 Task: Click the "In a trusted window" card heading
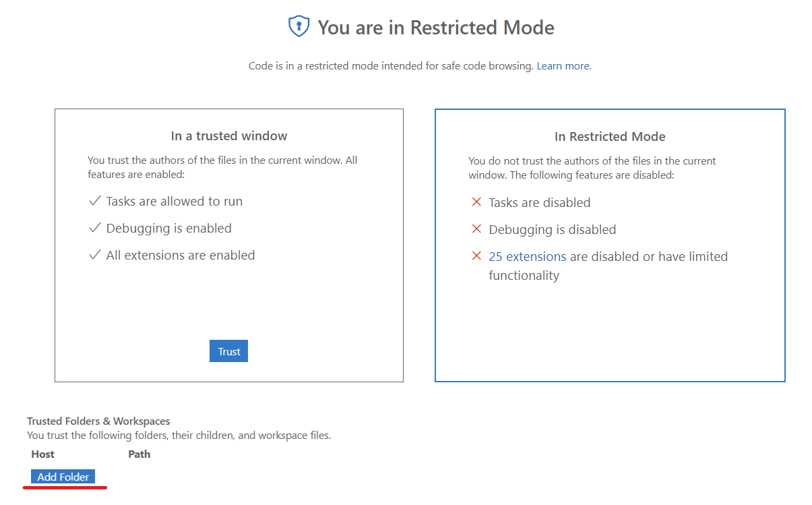point(229,136)
